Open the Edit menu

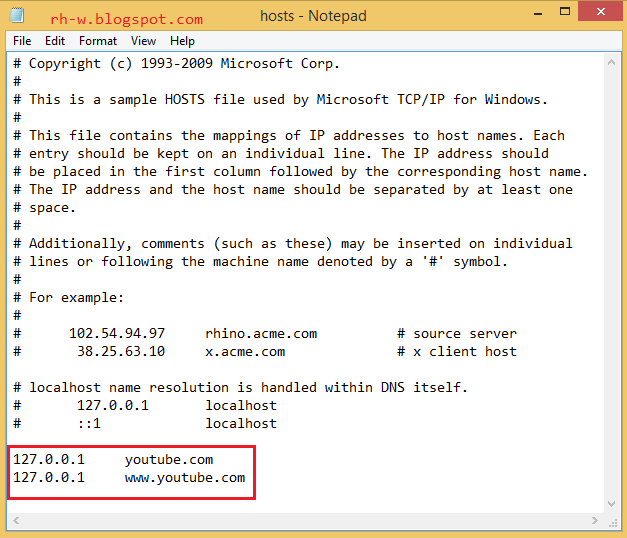click(55, 41)
